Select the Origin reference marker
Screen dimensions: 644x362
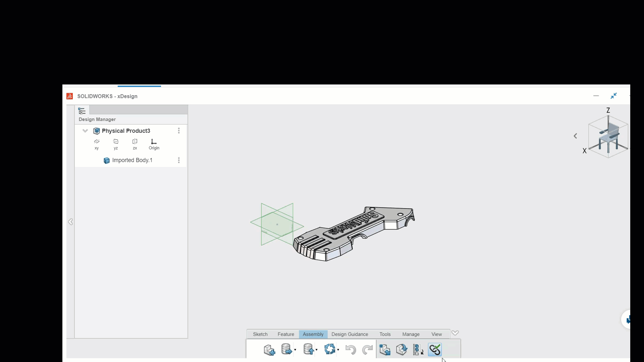[x=154, y=143]
